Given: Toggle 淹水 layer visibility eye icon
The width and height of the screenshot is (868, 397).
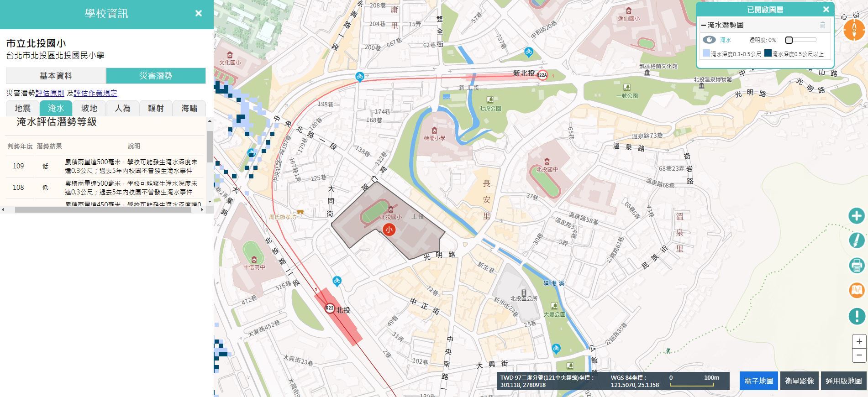Looking at the screenshot, I should tap(709, 40).
